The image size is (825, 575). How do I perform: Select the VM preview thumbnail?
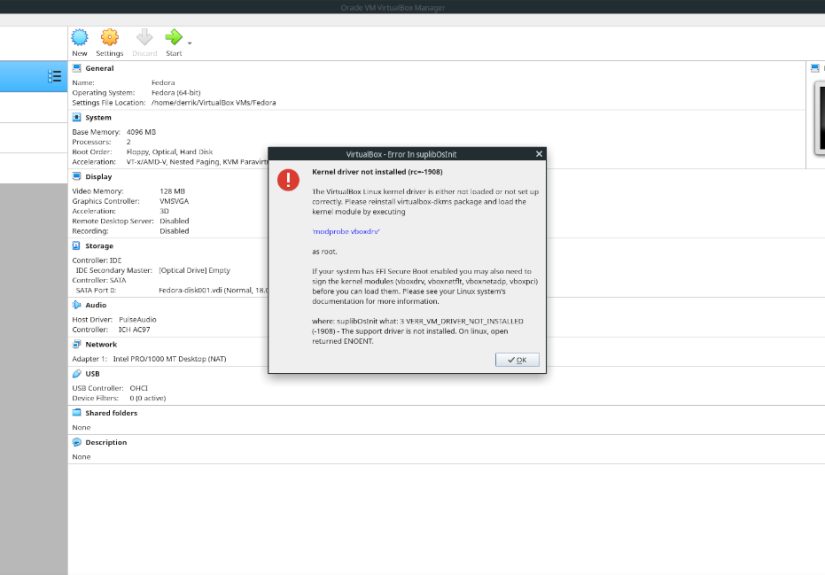pyautogui.click(x=820, y=118)
